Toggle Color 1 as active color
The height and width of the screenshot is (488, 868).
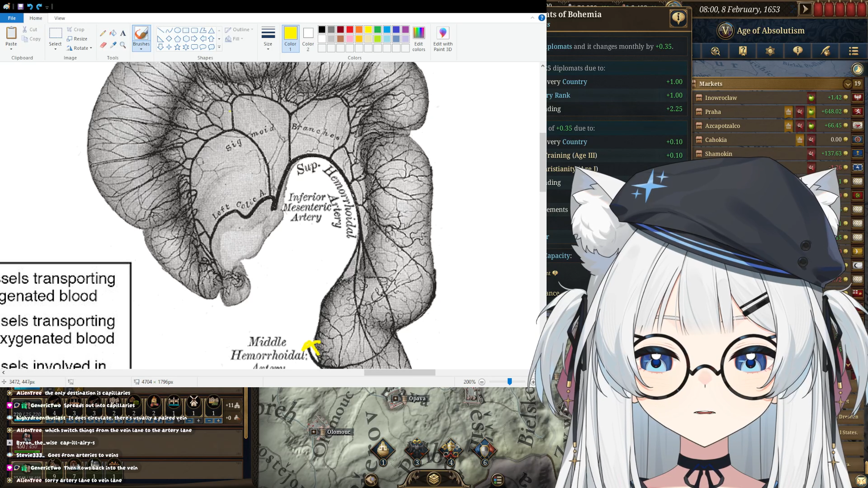290,38
